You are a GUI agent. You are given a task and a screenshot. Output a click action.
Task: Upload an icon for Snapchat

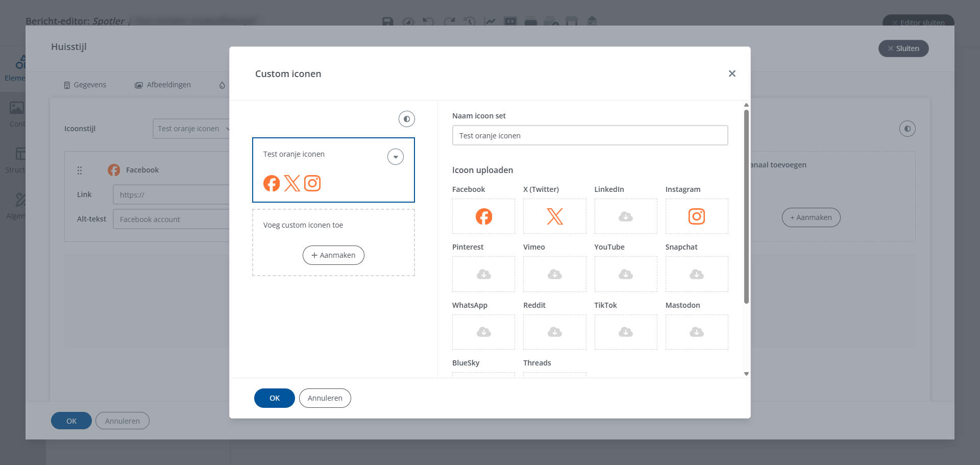pos(697,274)
